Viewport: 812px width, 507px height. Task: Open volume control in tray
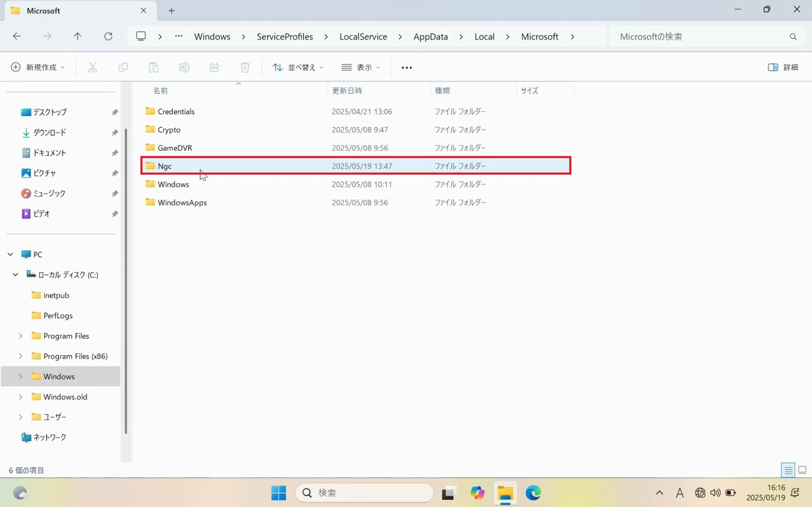[x=715, y=493]
